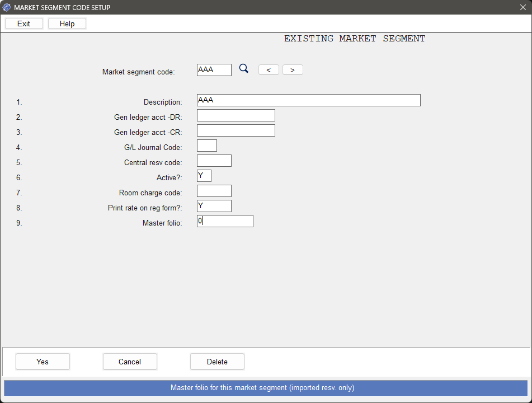Click the Market segment code field
Viewport: 532px width, 403px height.
(x=214, y=70)
